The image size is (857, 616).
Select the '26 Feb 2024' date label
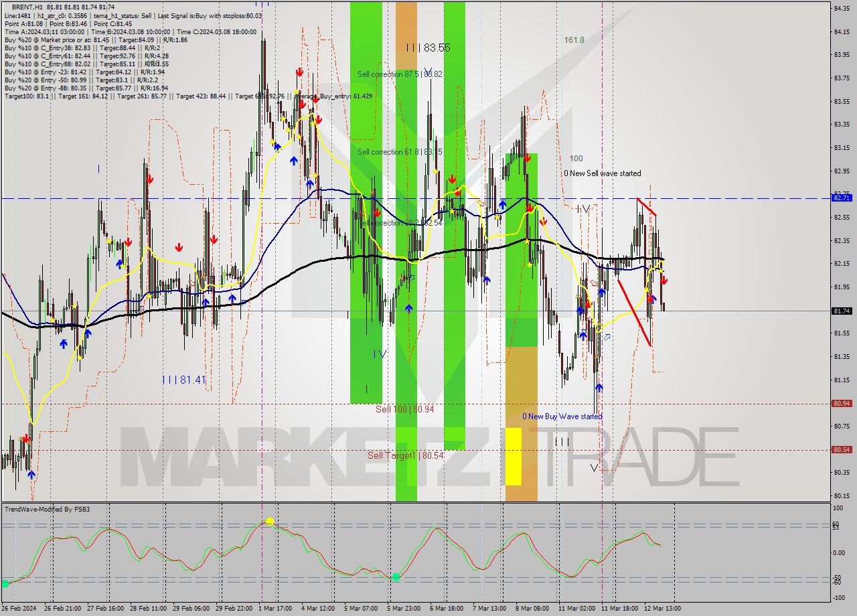[x=19, y=609]
